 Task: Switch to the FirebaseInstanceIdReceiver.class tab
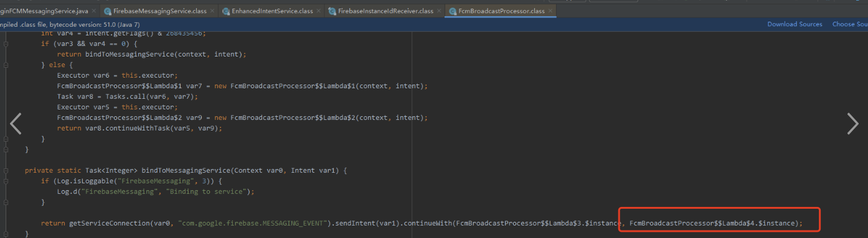coord(384,11)
